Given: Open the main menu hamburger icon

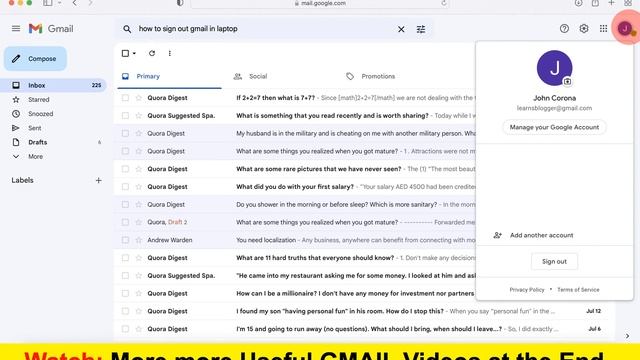Looking at the screenshot, I should pos(16,29).
